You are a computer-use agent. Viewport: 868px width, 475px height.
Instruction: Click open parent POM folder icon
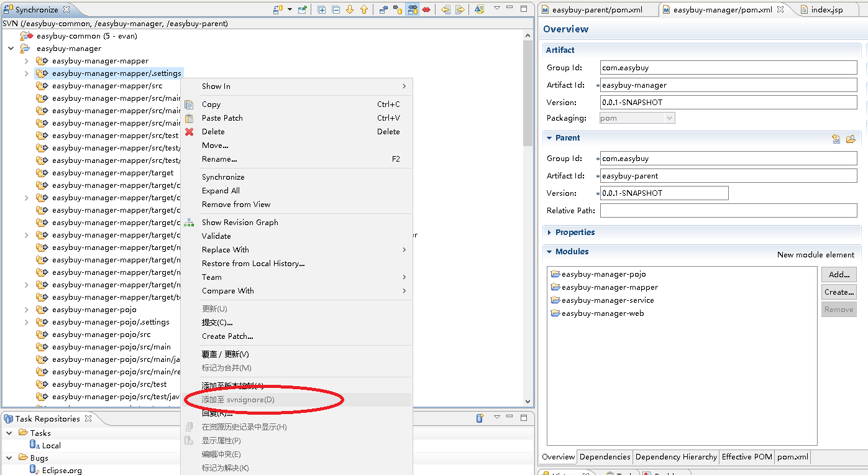[851, 139]
